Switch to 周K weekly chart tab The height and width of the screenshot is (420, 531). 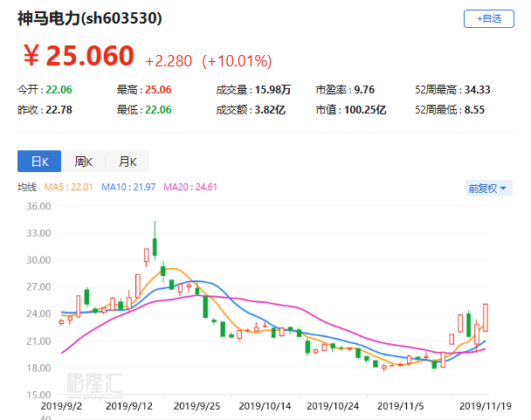(83, 162)
